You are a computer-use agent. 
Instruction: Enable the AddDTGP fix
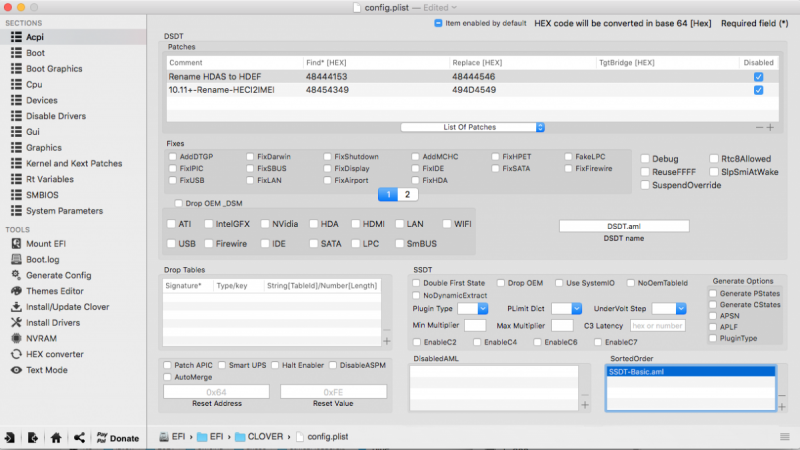point(172,157)
